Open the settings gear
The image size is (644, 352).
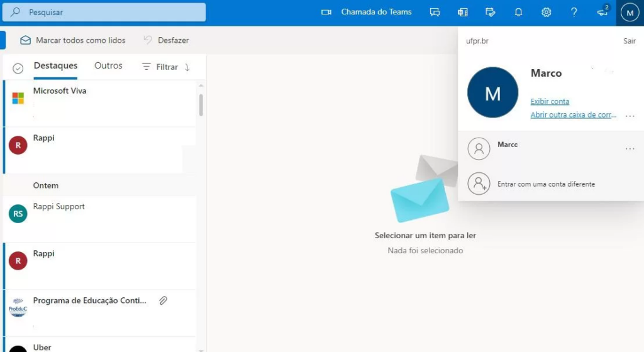(x=546, y=12)
